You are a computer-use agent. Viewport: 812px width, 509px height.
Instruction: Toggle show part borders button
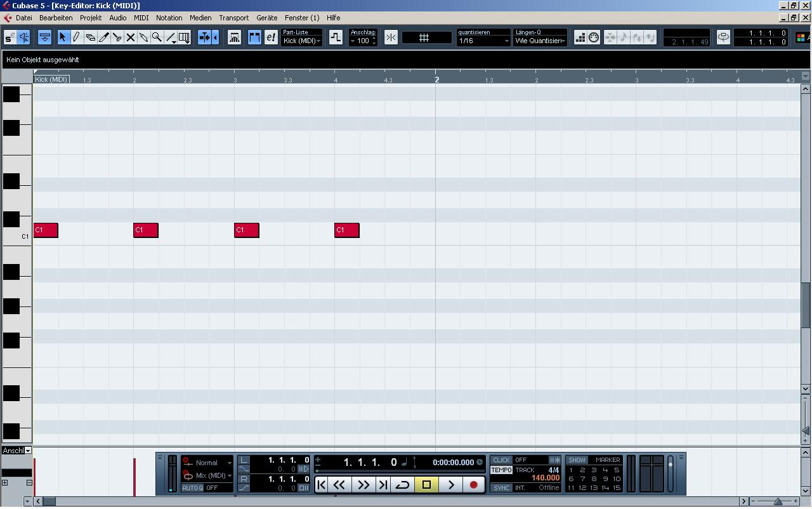pyautogui.click(x=254, y=37)
